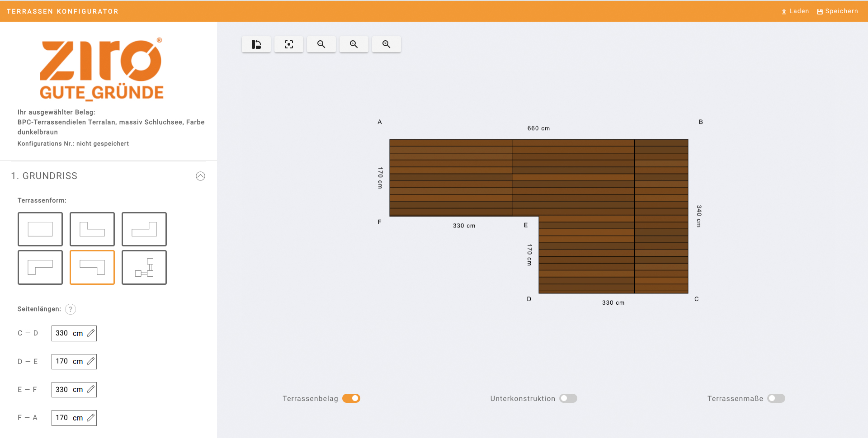This screenshot has height=439, width=868.
Task: Click the zoom out magnifier icon
Action: coord(321,44)
